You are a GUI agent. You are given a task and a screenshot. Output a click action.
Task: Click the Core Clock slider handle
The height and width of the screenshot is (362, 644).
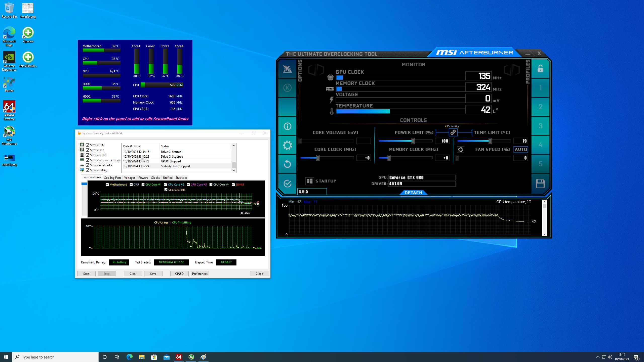click(318, 158)
